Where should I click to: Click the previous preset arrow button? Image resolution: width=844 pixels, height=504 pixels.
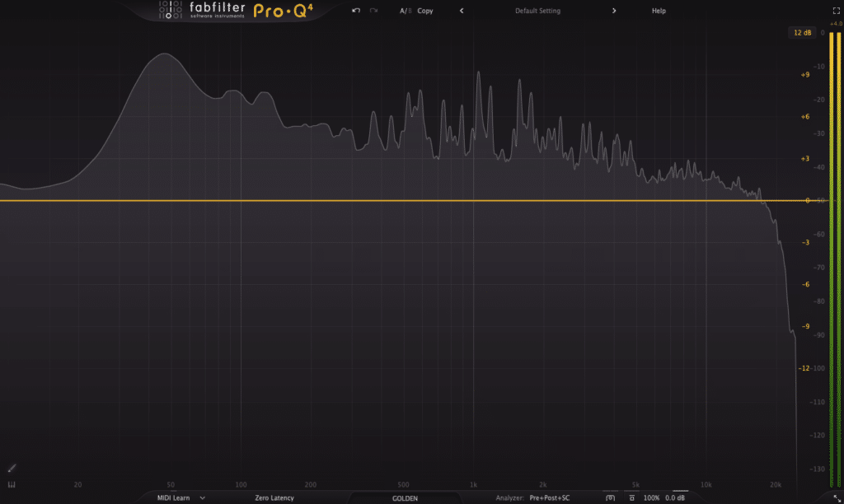tap(462, 11)
